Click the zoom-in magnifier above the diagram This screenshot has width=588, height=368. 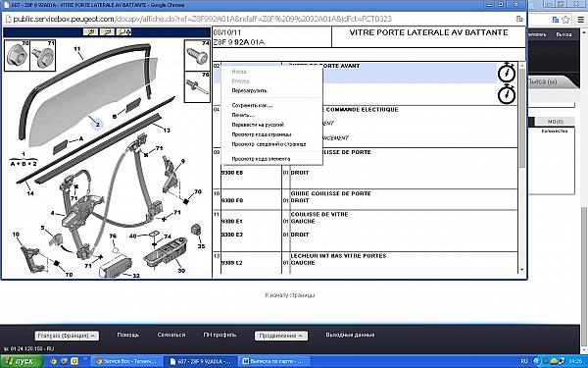[90, 32]
